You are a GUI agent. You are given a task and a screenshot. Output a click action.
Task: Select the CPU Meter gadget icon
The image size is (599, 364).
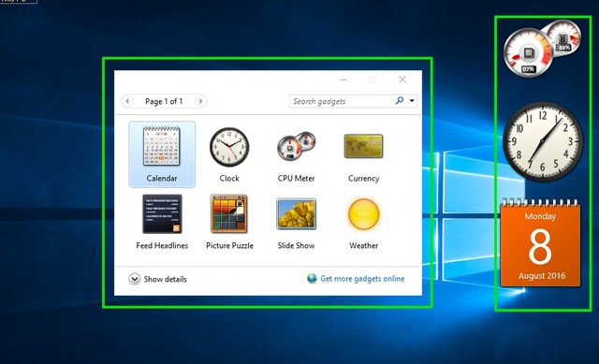coord(297,147)
